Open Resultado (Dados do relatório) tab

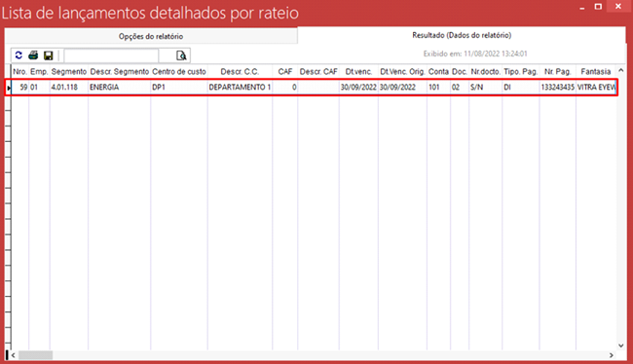pos(462,35)
